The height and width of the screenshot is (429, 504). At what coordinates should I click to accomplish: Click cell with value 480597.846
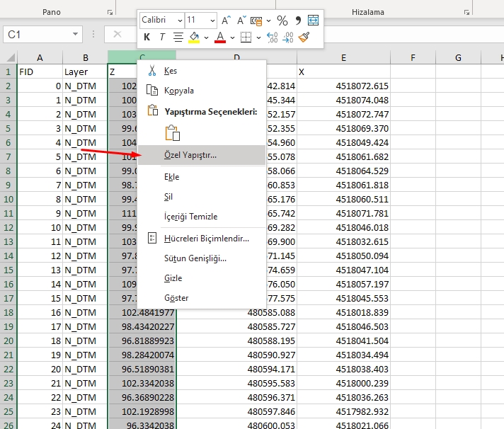pos(236,411)
